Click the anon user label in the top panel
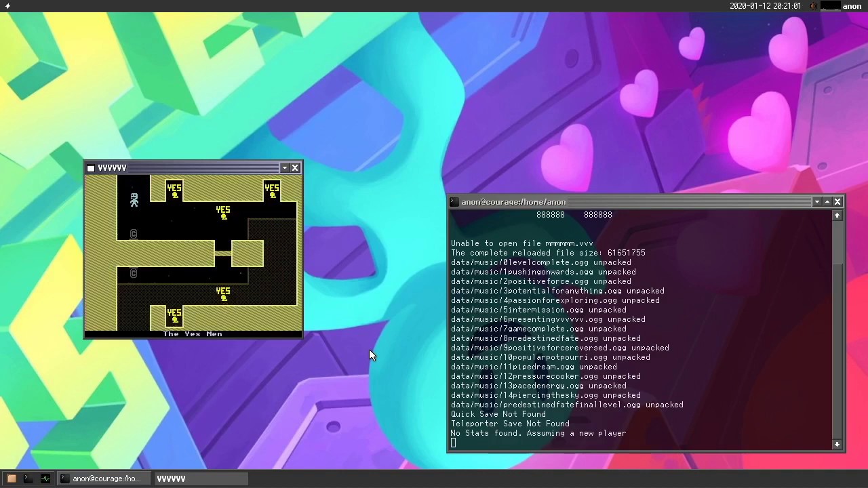This screenshot has height=488, width=868. pos(852,6)
